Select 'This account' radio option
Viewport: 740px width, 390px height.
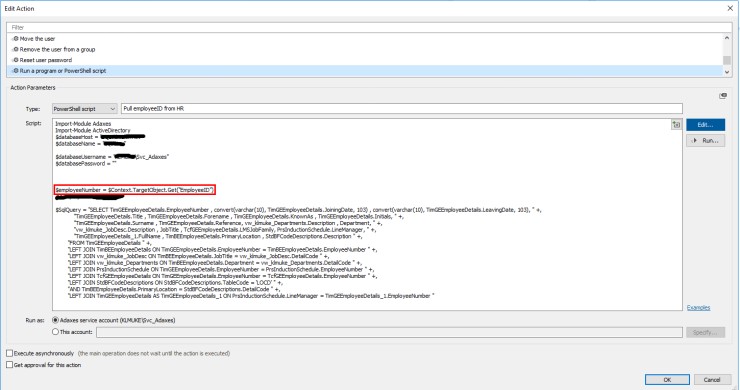55,332
